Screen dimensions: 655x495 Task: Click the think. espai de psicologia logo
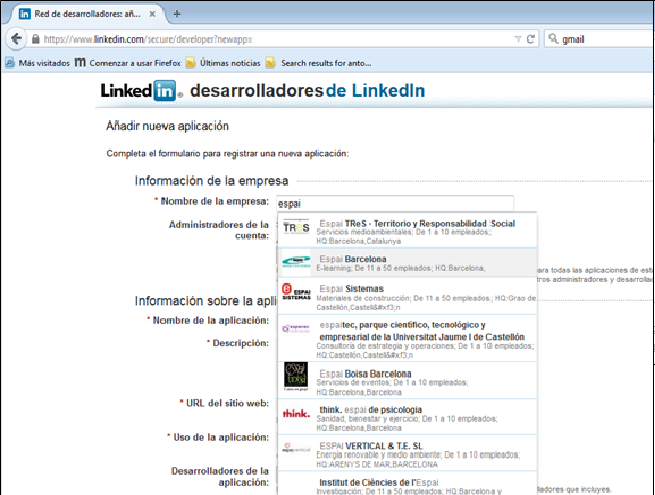tap(297, 415)
